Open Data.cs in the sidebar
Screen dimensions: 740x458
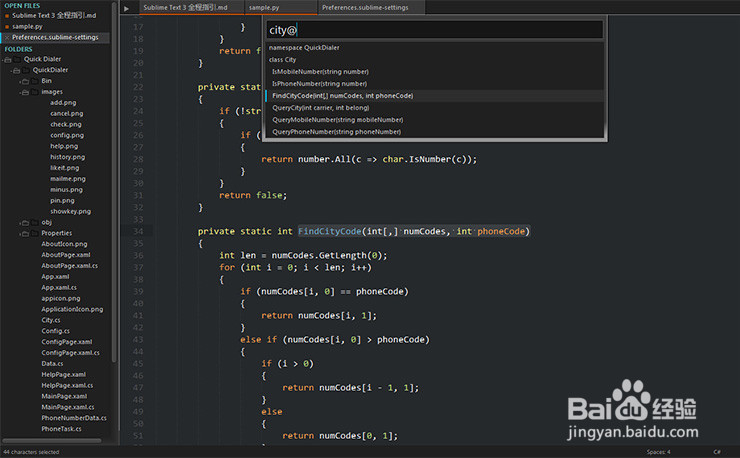[52, 364]
